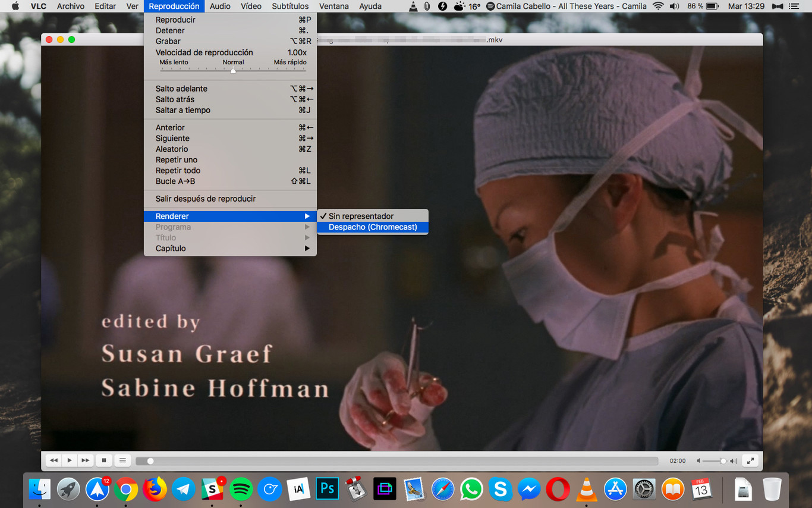Mute audio via the small speaker icon

point(699,461)
